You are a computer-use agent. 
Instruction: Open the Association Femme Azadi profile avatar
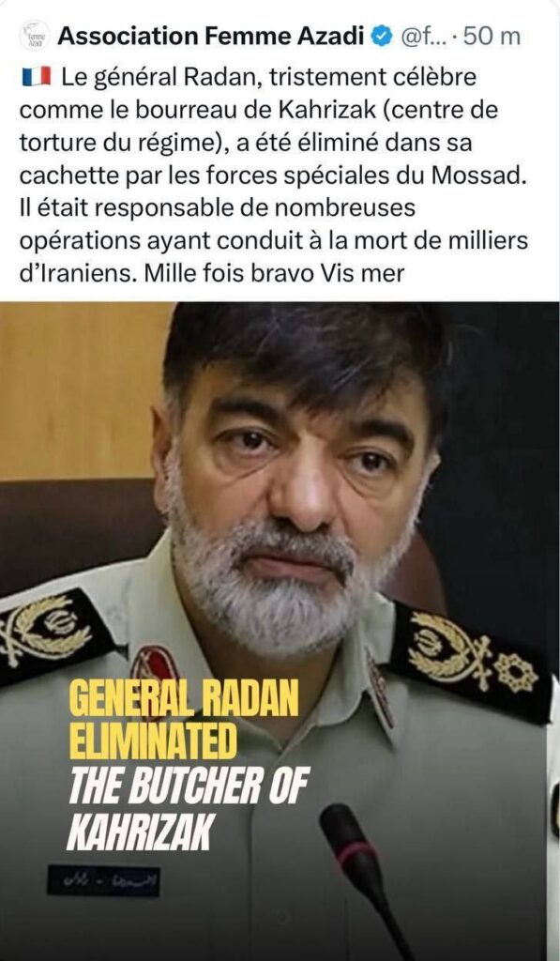coord(34,37)
